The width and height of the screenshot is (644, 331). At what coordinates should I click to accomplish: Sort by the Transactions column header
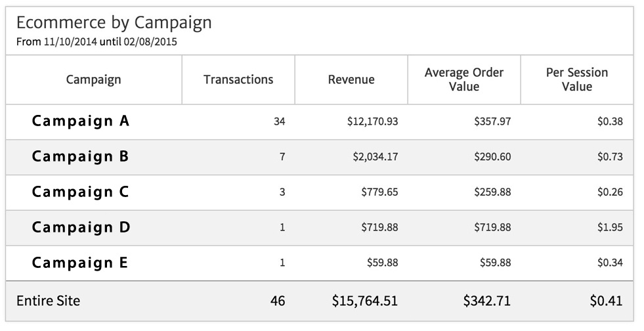[238, 79]
